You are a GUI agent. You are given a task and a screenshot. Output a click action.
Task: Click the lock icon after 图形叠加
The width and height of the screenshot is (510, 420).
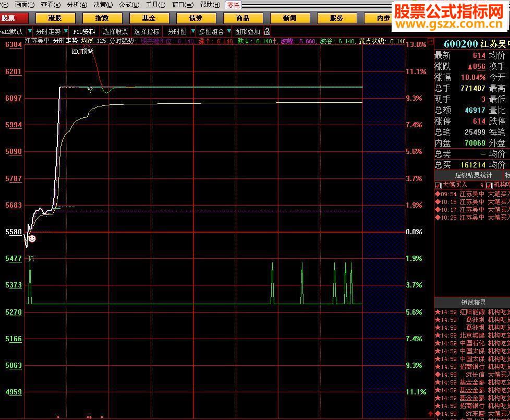coord(267,31)
